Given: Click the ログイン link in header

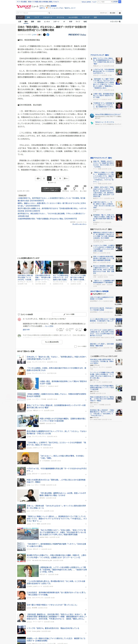Looking at the screenshot, I should click(42, 8).
